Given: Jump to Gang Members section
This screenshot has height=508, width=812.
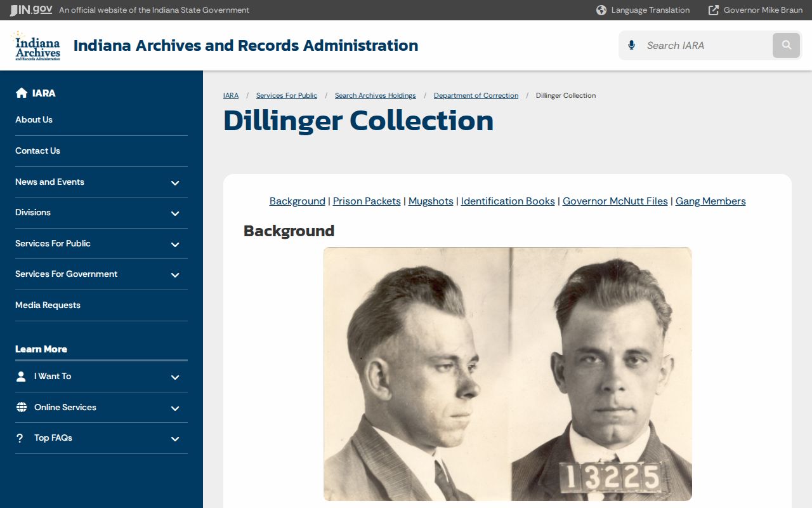Looking at the screenshot, I should 710,201.
